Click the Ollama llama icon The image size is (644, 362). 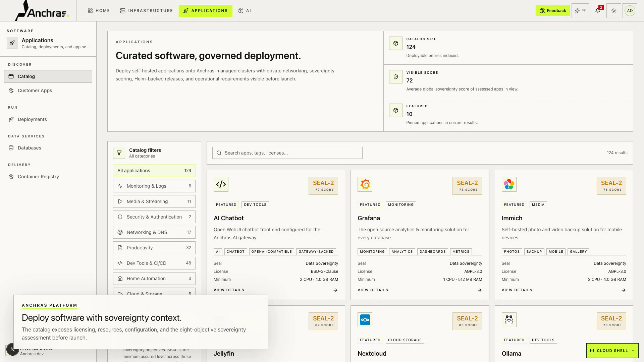tap(509, 320)
